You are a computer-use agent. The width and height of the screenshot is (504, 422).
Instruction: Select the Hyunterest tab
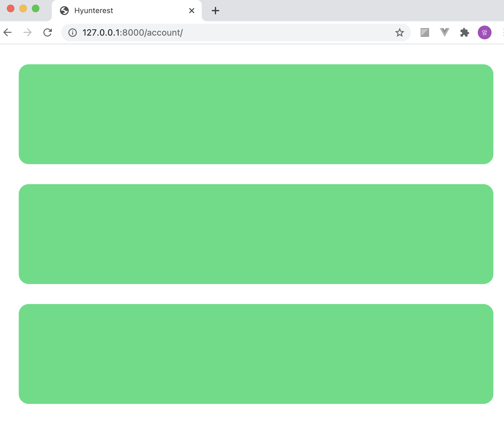pos(127,11)
